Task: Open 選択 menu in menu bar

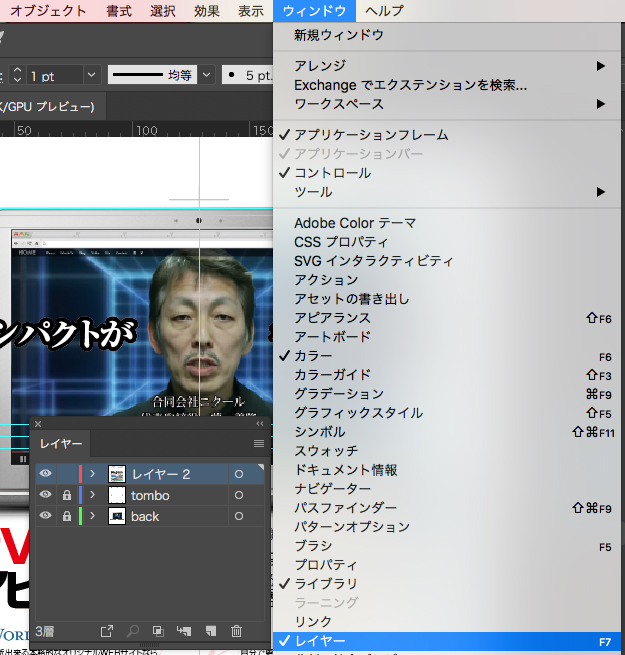Action: coord(163,11)
